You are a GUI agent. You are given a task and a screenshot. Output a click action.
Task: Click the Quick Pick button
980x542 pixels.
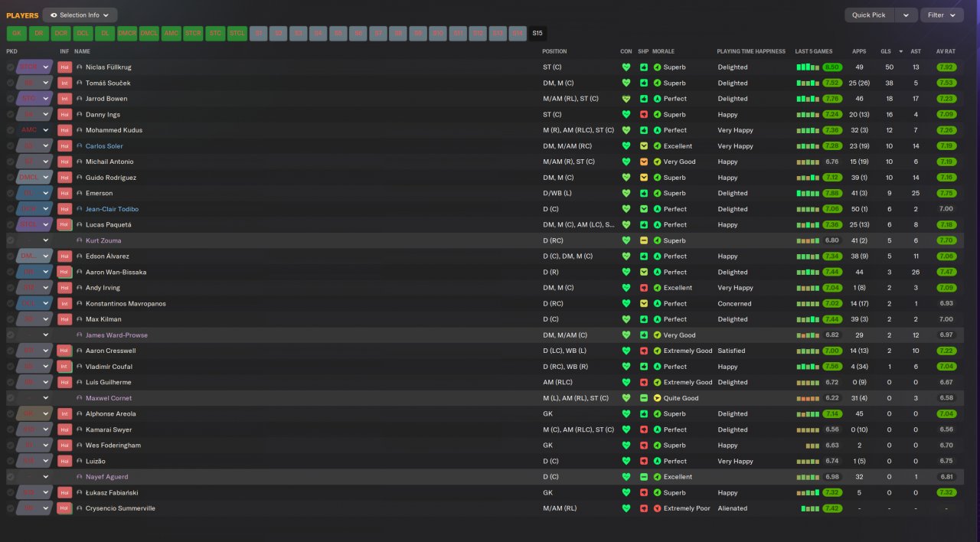[x=868, y=15]
